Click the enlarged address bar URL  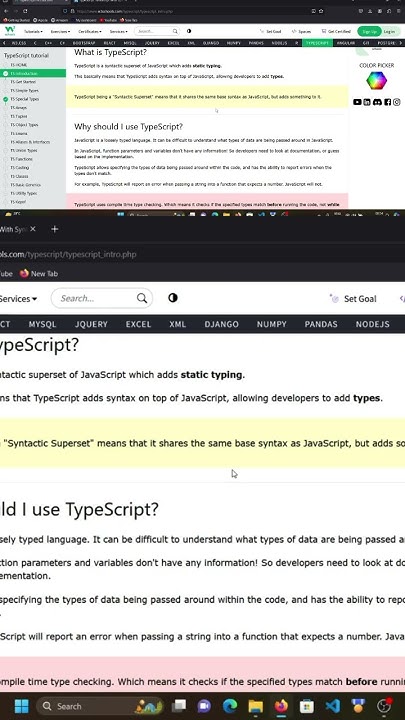point(68,254)
